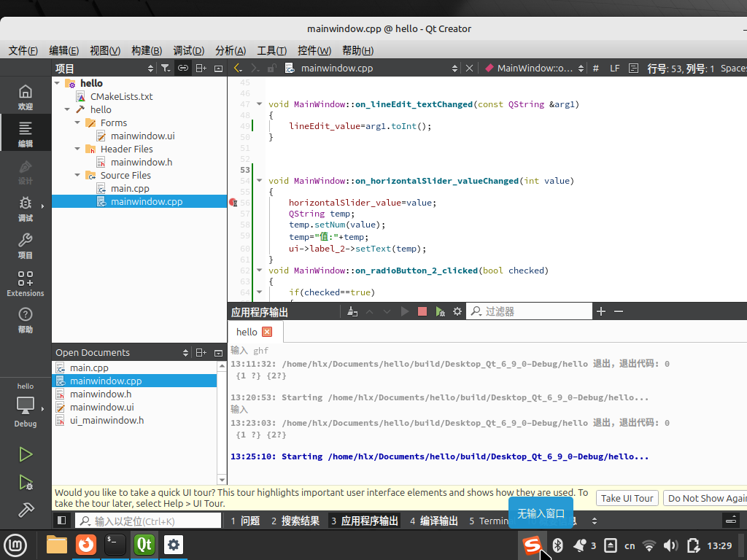Screen dimensions: 747x560
Task: Open the Open Documents panel dropdown
Action: (x=122, y=353)
